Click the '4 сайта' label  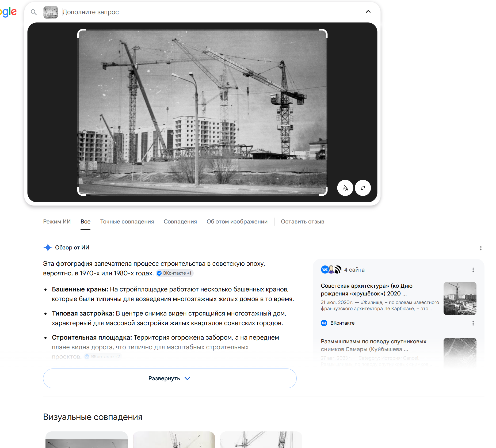(x=354, y=270)
